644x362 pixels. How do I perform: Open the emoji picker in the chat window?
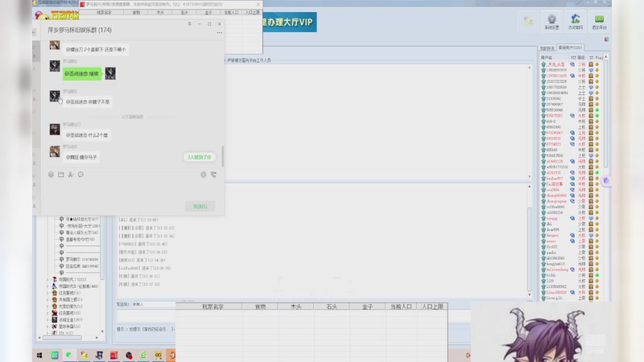(51, 175)
